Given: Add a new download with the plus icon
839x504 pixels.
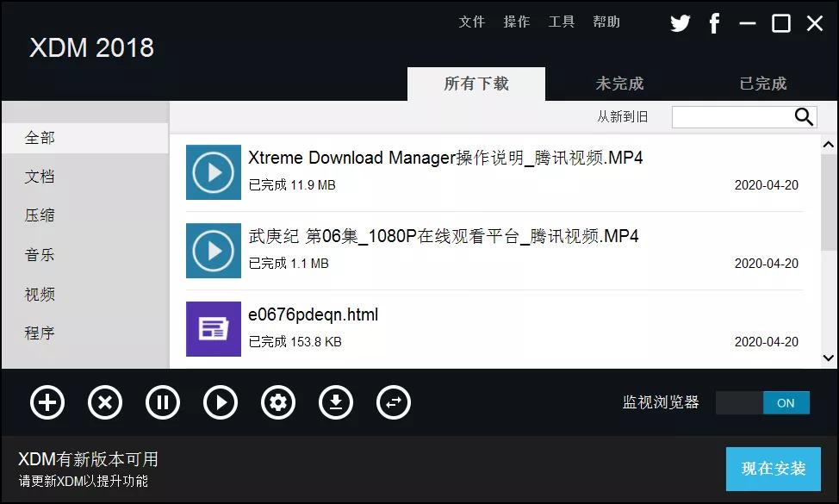Looking at the screenshot, I should pyautogui.click(x=47, y=402).
